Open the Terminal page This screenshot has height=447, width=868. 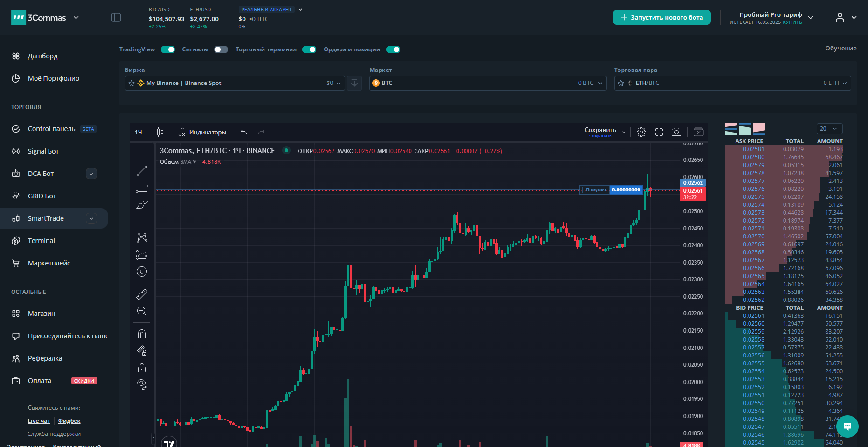click(42, 241)
